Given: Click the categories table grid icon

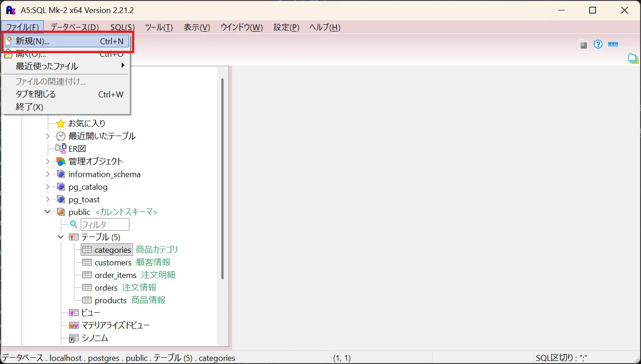Looking at the screenshot, I should 87,250.
